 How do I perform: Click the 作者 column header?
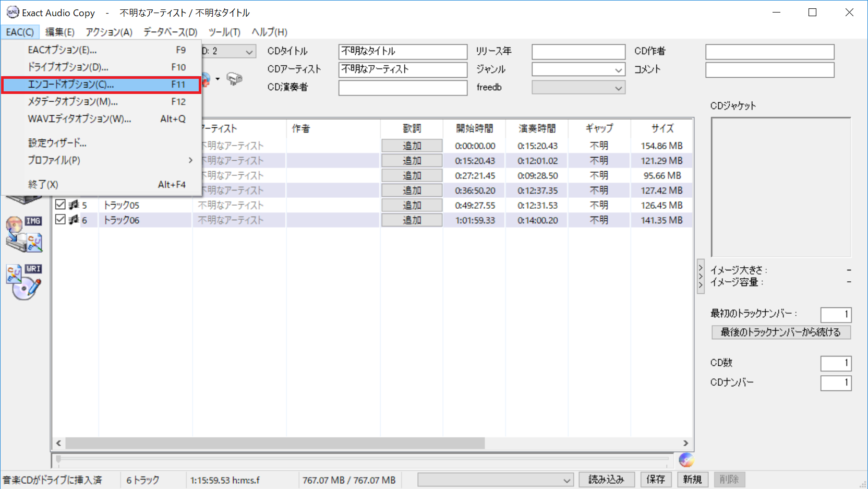pyautogui.click(x=333, y=128)
